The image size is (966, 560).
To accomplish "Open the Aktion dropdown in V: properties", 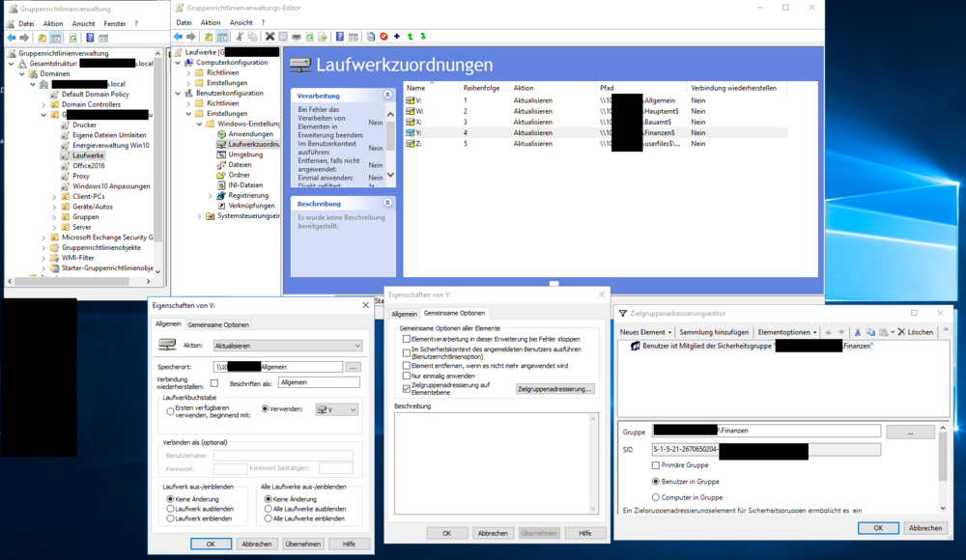I will pos(287,345).
